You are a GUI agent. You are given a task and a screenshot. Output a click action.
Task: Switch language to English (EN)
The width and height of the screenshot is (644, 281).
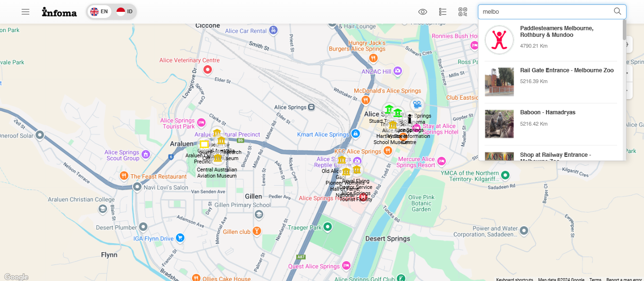99,12
